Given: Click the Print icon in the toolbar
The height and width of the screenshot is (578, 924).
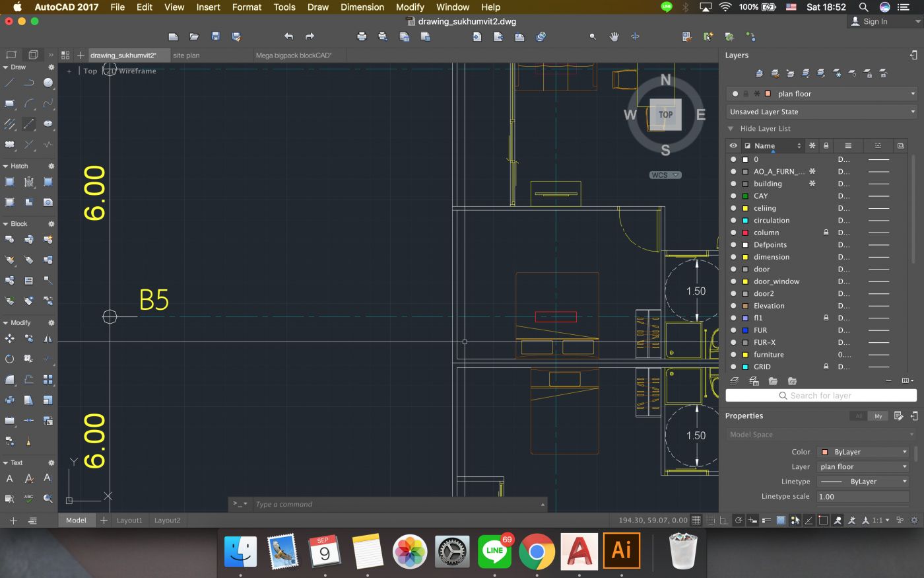Looking at the screenshot, I should pyautogui.click(x=362, y=36).
